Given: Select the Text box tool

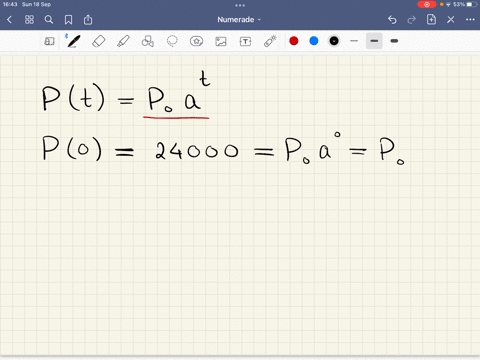Looking at the screenshot, I should (245, 41).
